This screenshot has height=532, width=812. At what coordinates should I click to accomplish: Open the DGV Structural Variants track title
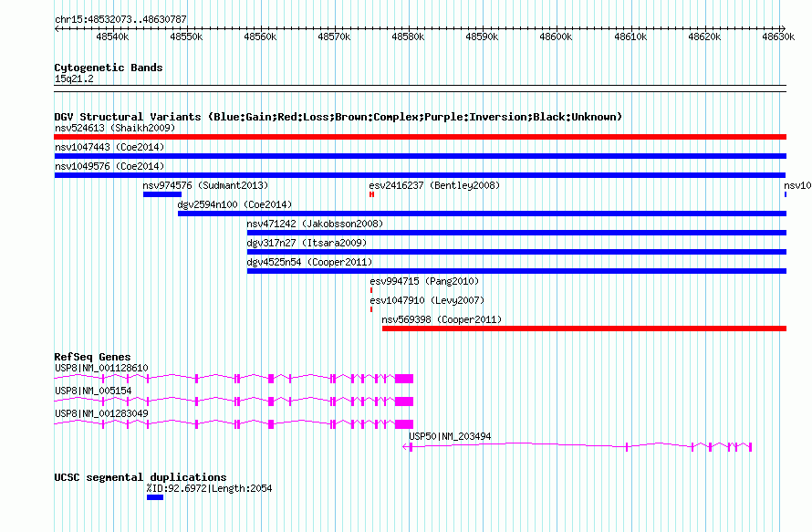coord(338,117)
